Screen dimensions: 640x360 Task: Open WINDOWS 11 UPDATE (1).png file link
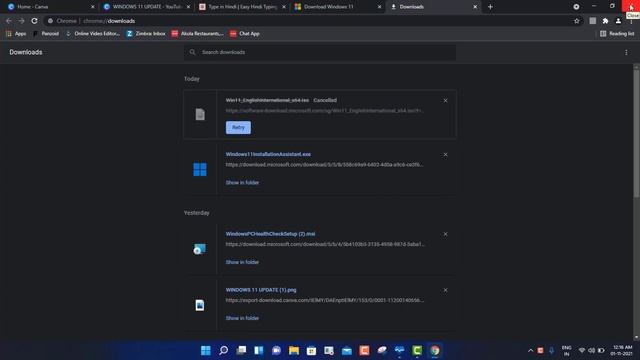[261, 290]
